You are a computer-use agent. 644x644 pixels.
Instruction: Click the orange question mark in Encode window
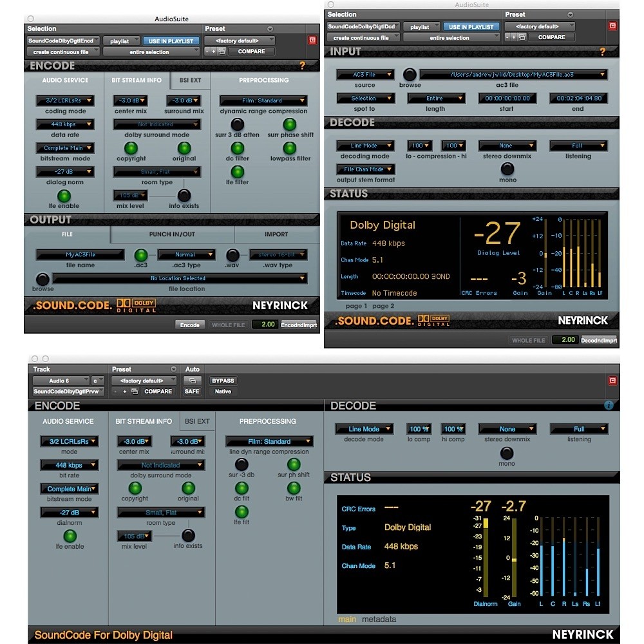pos(302,65)
